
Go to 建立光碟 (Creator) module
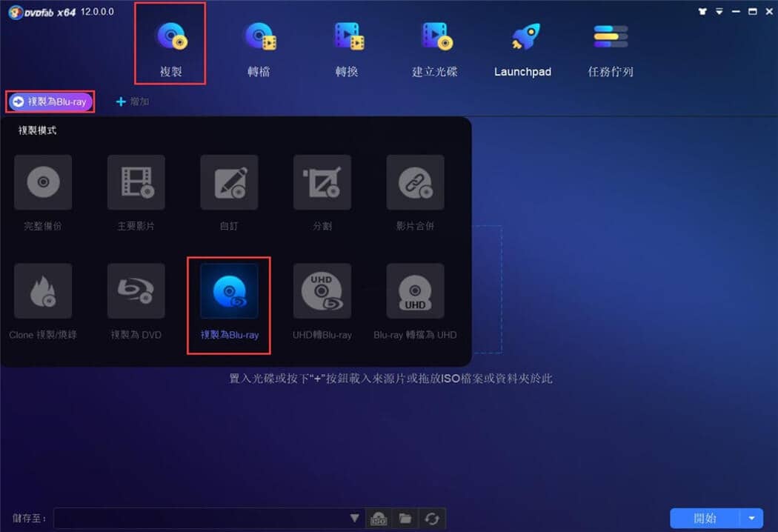tap(435, 49)
